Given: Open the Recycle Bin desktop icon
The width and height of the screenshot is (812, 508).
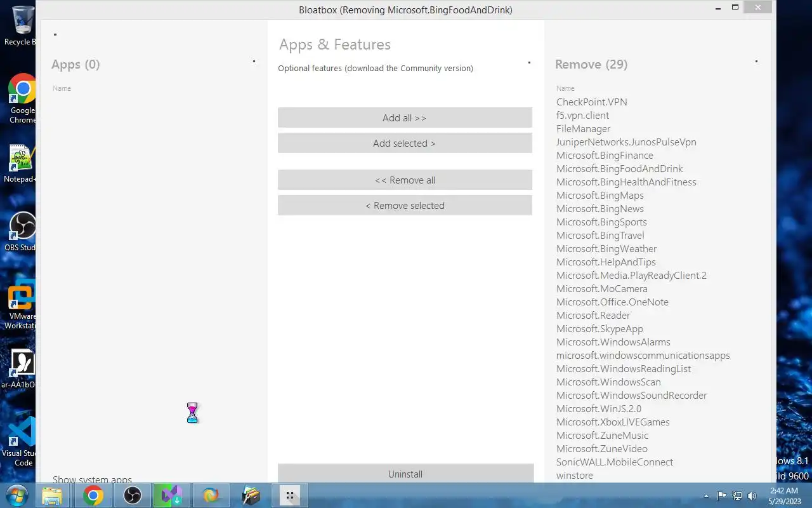Looking at the screenshot, I should point(20,25).
